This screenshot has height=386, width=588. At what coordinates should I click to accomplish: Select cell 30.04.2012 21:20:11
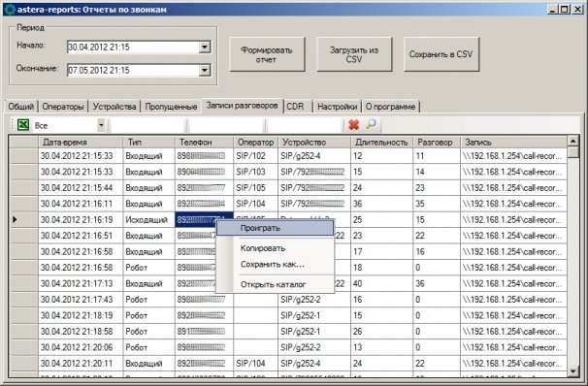[x=81, y=363]
